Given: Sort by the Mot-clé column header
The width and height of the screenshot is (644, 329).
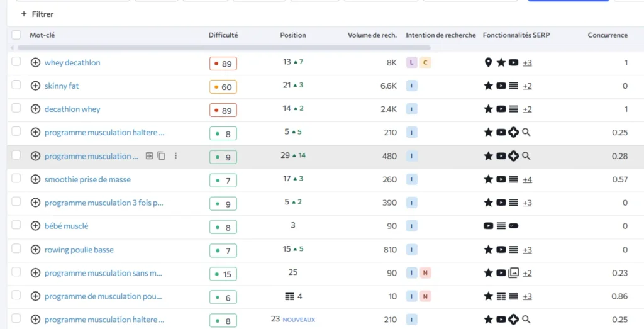Looking at the screenshot, I should (x=42, y=35).
